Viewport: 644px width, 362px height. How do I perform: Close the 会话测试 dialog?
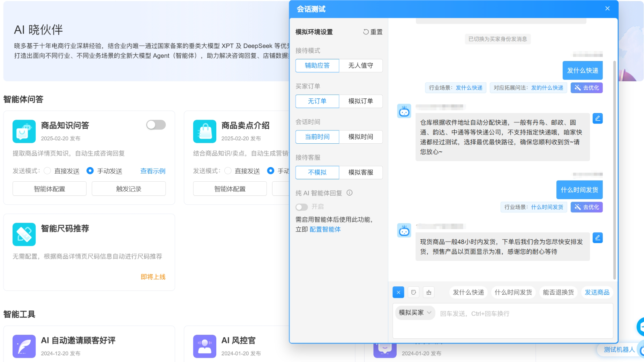click(607, 8)
